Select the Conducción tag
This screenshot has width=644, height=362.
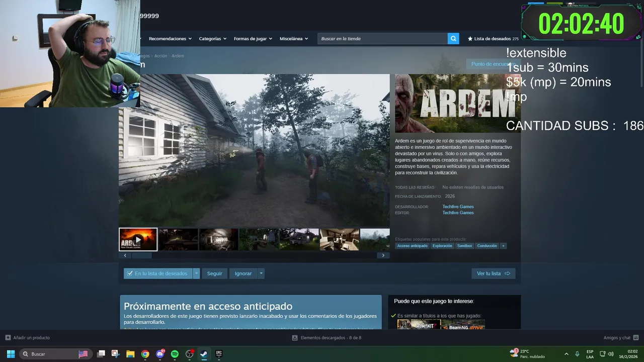[x=487, y=246]
